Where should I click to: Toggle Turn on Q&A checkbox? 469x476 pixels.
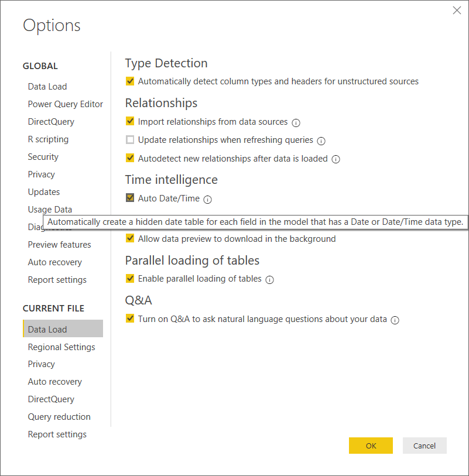point(130,319)
